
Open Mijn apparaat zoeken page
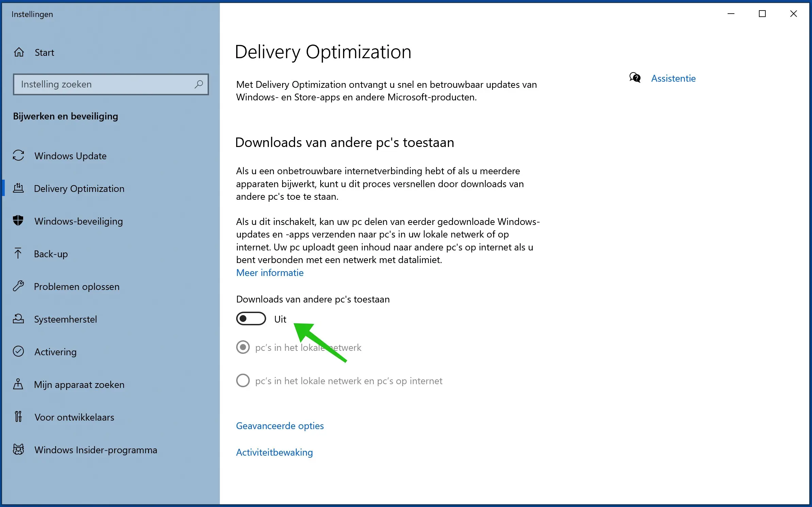(110, 385)
